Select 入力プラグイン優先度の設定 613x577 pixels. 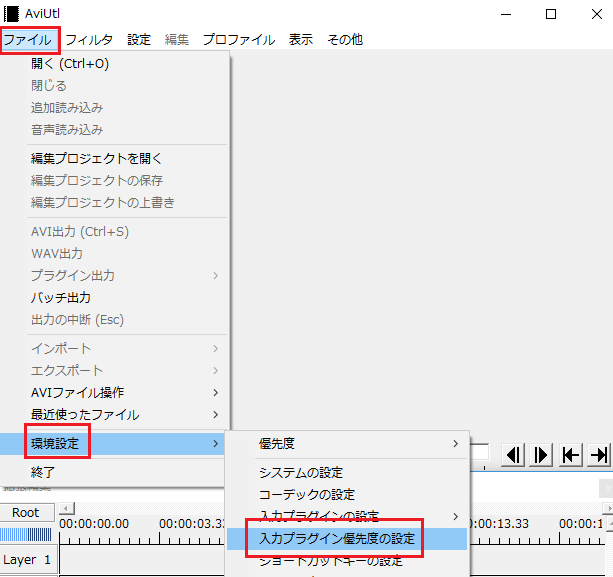347,539
